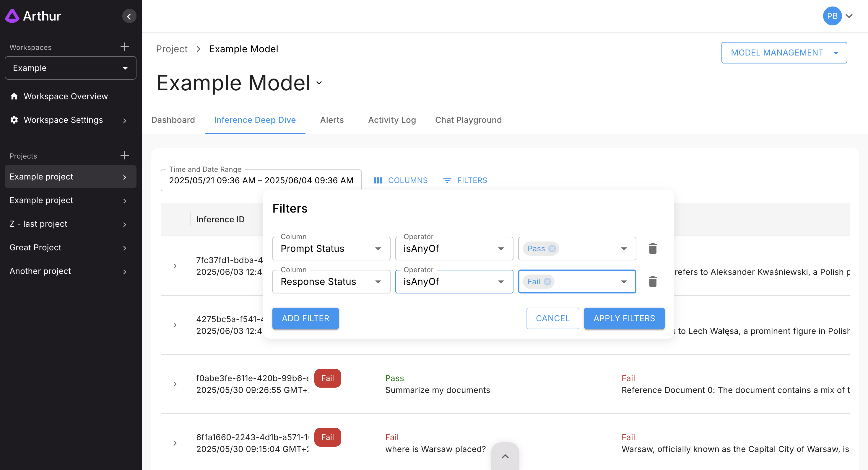
Task: Delete the Response Status filter row
Action: (x=652, y=281)
